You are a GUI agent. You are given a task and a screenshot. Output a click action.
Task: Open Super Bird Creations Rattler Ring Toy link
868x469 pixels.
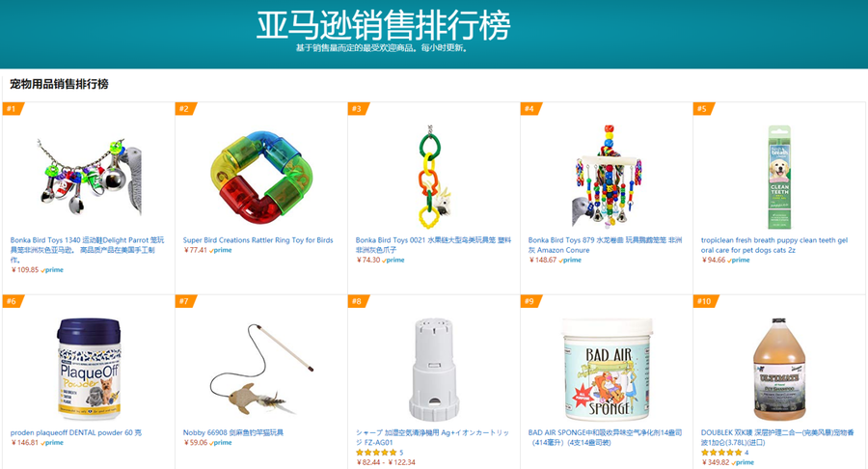(258, 240)
